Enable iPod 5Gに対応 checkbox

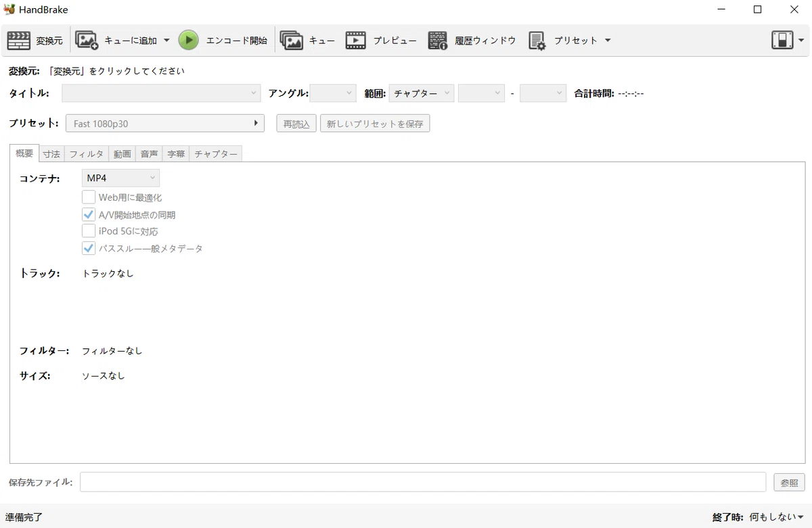[89, 231]
